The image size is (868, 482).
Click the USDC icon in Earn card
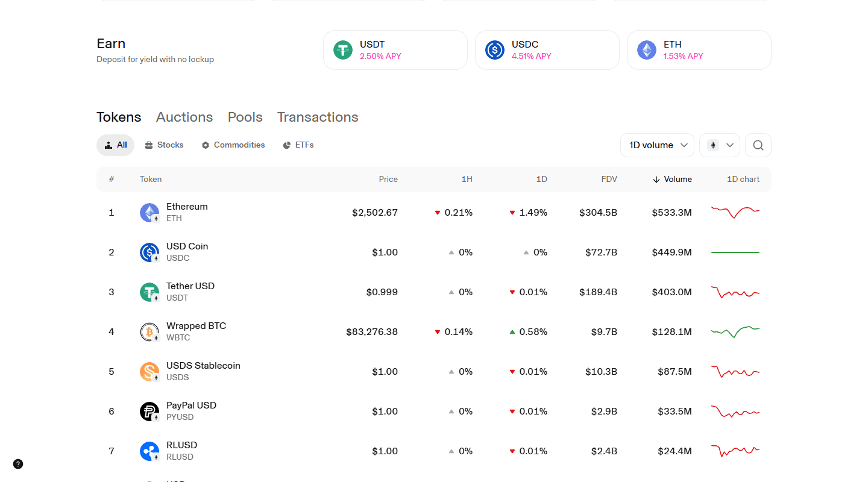point(495,50)
